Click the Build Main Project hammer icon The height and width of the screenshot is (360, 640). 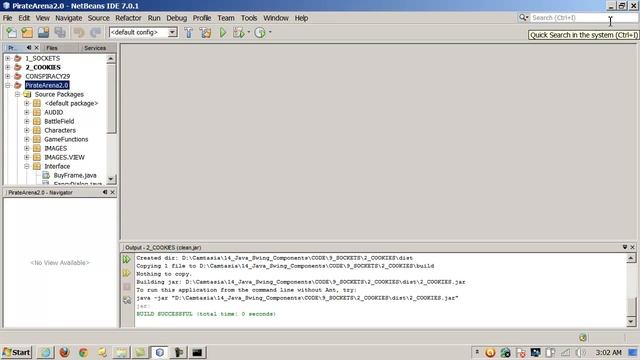coord(189,32)
